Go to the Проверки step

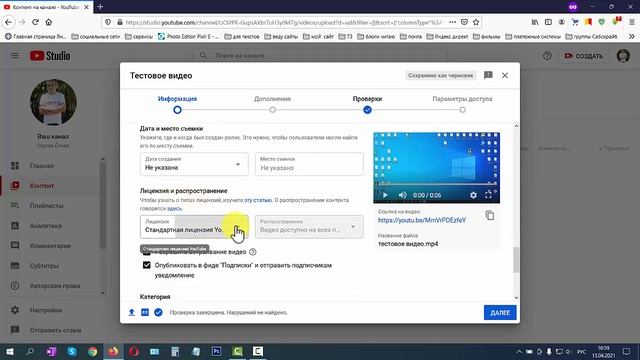[x=367, y=104]
